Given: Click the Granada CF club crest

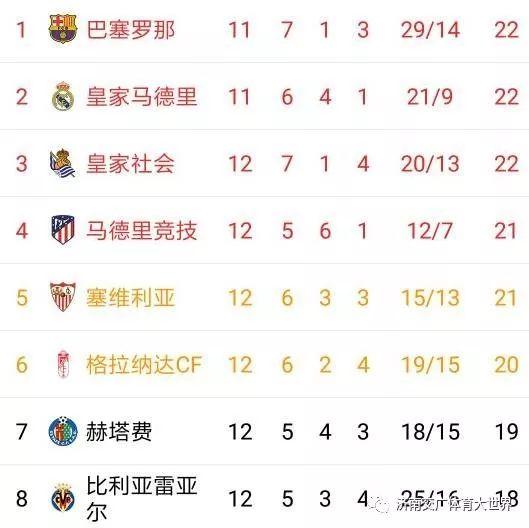Looking at the screenshot, I should click(x=63, y=364).
